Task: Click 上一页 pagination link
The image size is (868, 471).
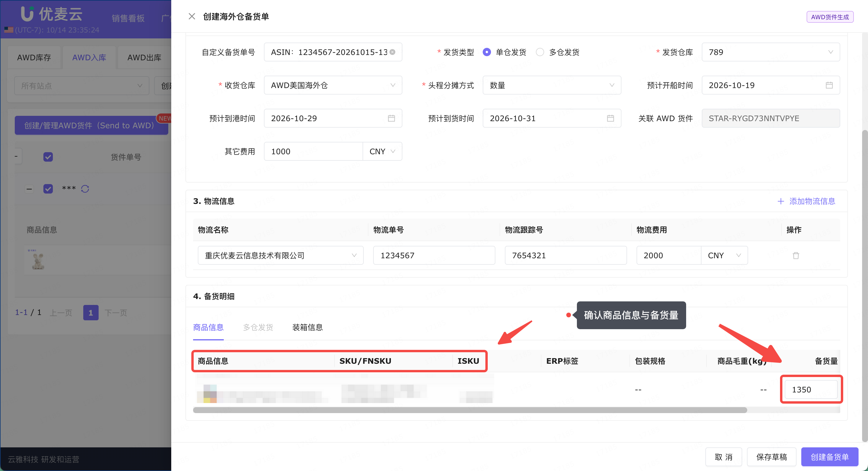Action: 61,313
